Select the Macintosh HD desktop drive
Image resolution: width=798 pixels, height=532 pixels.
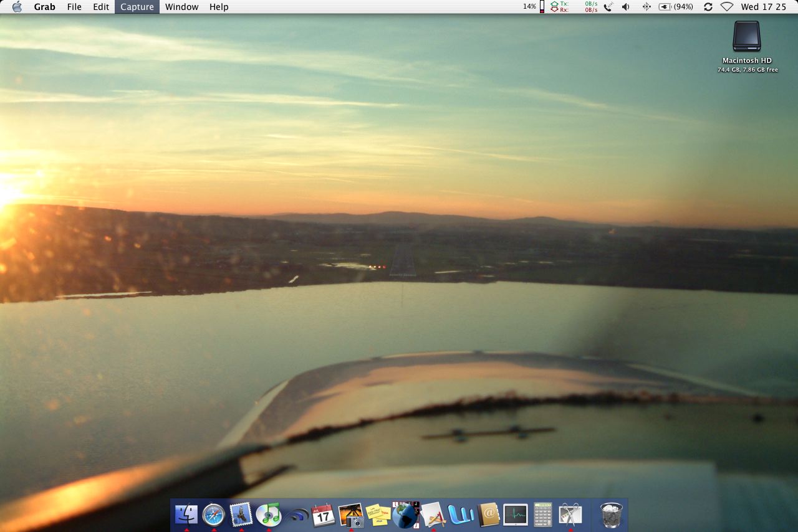coord(746,37)
